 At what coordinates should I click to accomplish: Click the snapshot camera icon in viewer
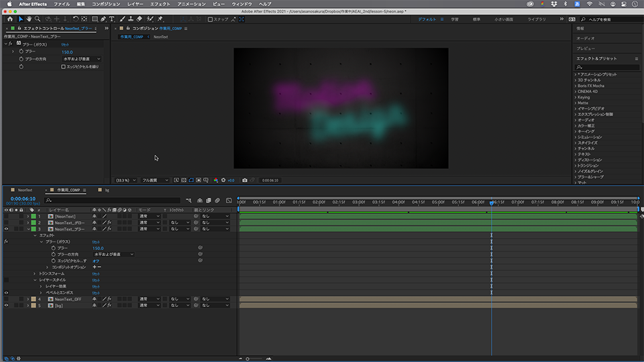pos(245,180)
